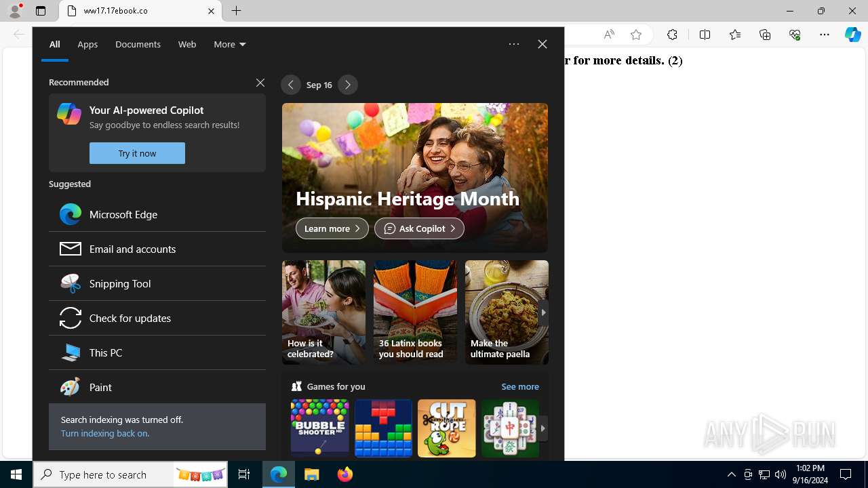Expand the More filters dropdown
The image size is (868, 488).
[x=230, y=44]
